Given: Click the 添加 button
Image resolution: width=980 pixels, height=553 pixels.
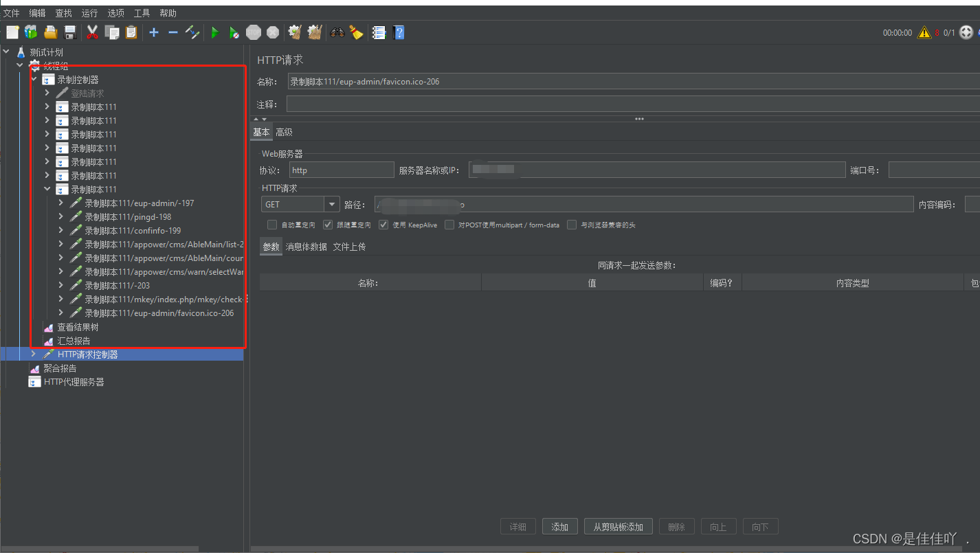Looking at the screenshot, I should point(560,527).
